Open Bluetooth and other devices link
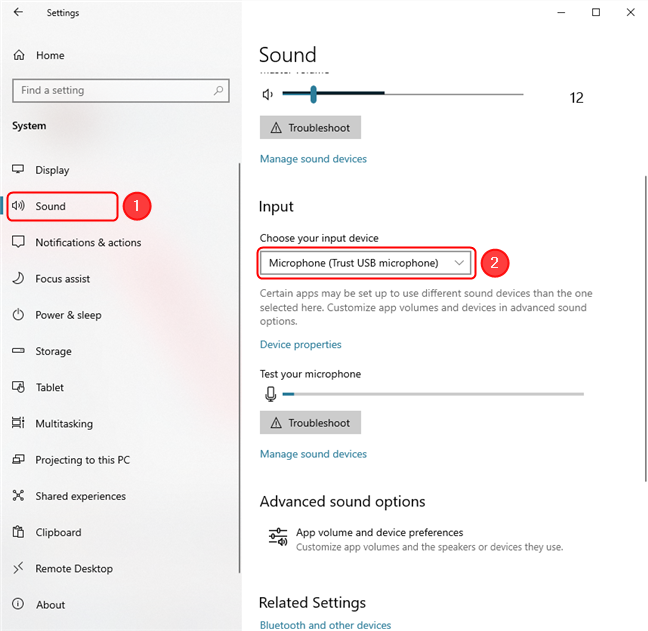 [325, 625]
